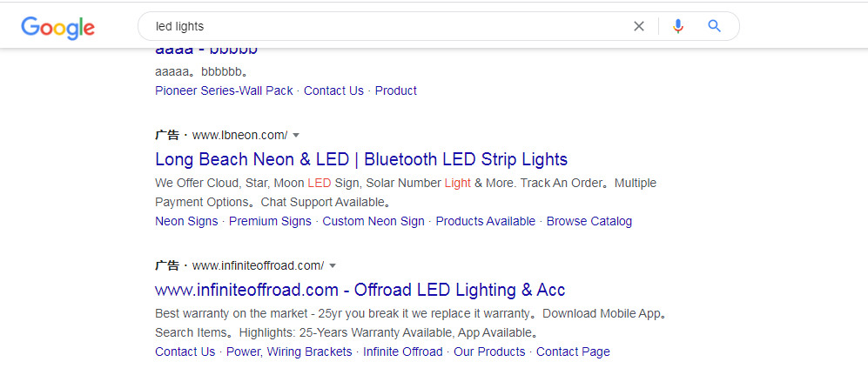Image resolution: width=868 pixels, height=375 pixels.
Task: Open the Products Available sitelink
Action: (x=486, y=221)
